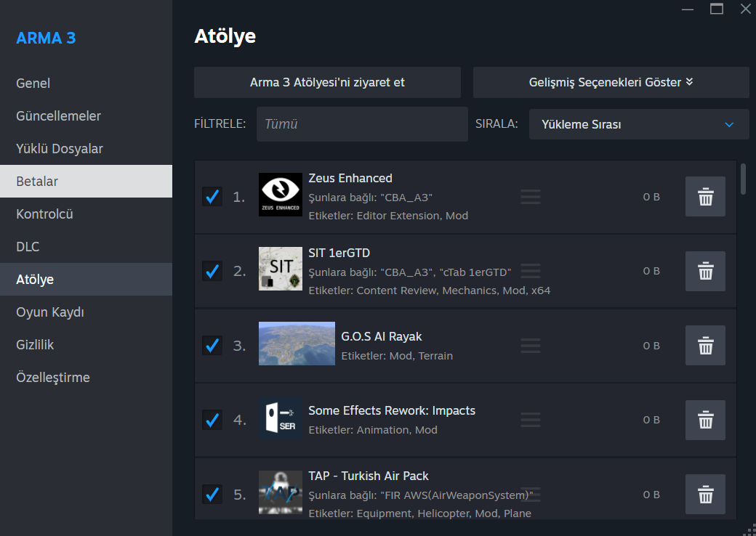Click TAP - Turkish Air Pack title

click(369, 476)
